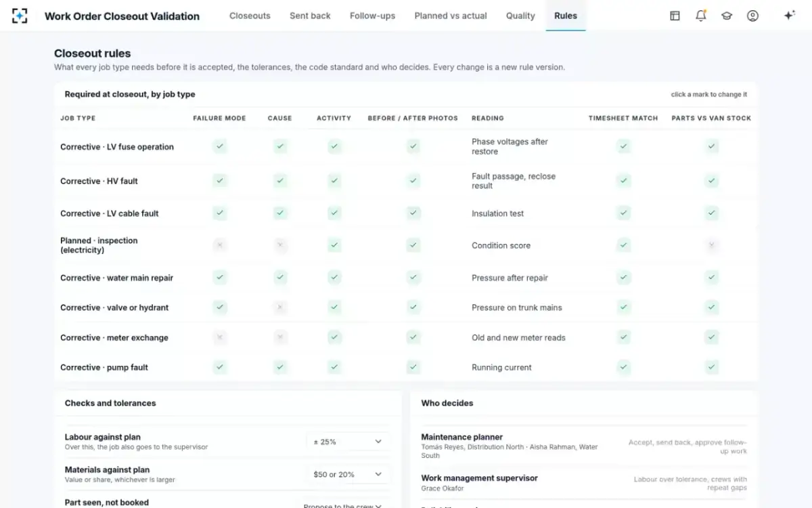Toggle Failure mode for LV fuse operation
Image resolution: width=812 pixels, height=508 pixels.
pos(219,146)
